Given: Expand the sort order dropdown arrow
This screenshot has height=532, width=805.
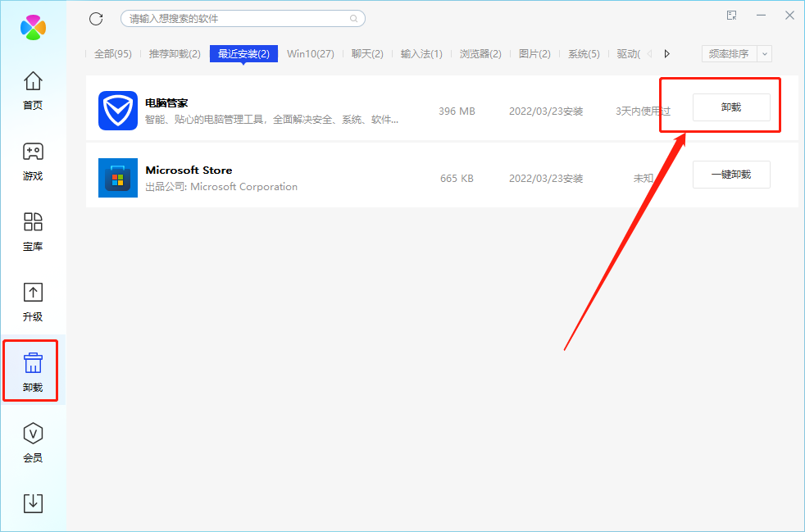Looking at the screenshot, I should pos(765,54).
